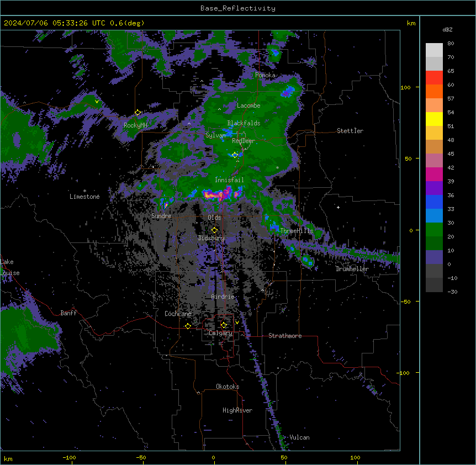Click the Stettler city label

point(350,131)
